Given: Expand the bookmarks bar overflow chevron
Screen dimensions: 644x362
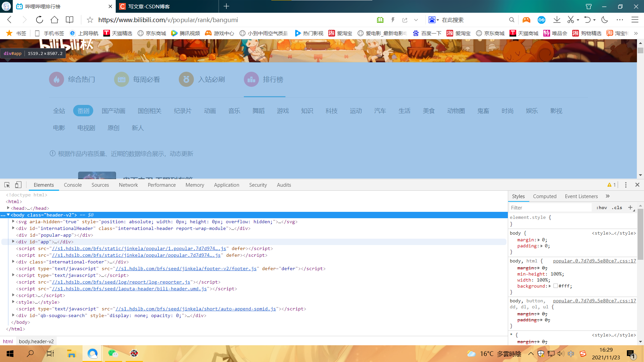Looking at the screenshot, I should tap(636, 33).
